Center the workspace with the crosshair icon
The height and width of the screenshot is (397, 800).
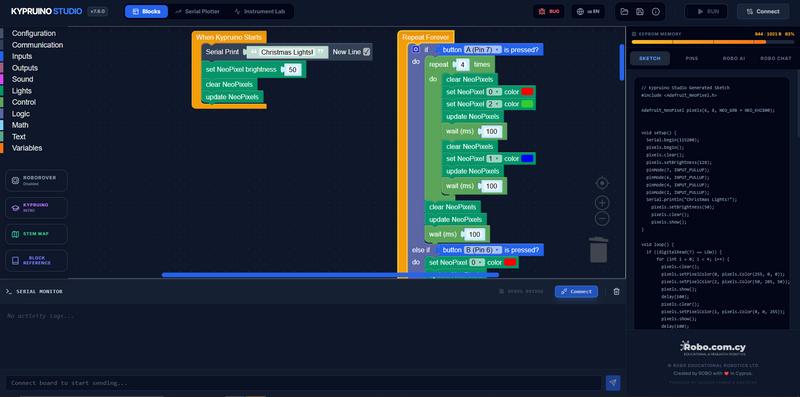tap(602, 183)
